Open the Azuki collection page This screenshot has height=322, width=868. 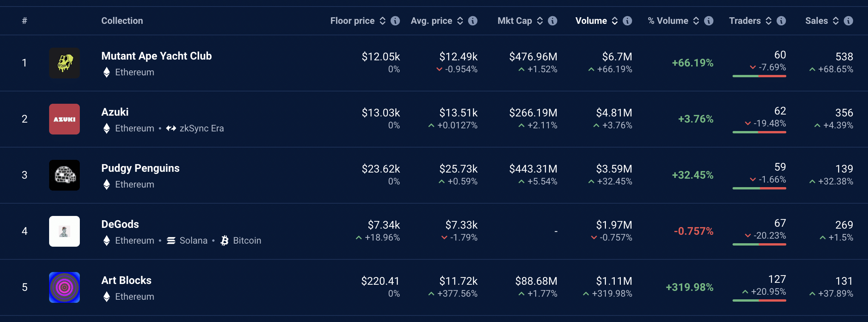pos(115,112)
